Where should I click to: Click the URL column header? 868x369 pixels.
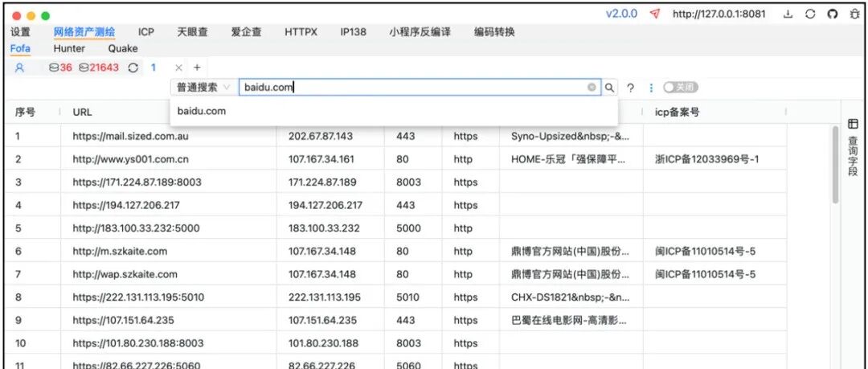(83, 112)
